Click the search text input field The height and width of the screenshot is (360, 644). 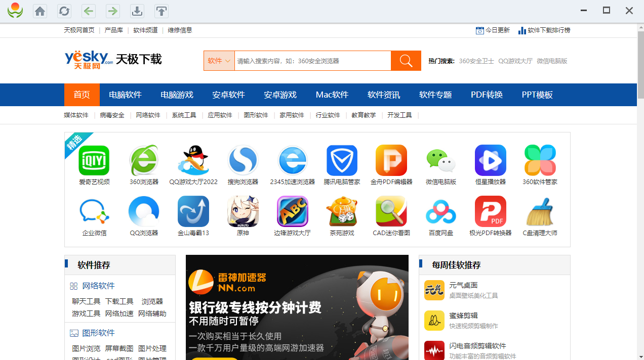[312, 61]
